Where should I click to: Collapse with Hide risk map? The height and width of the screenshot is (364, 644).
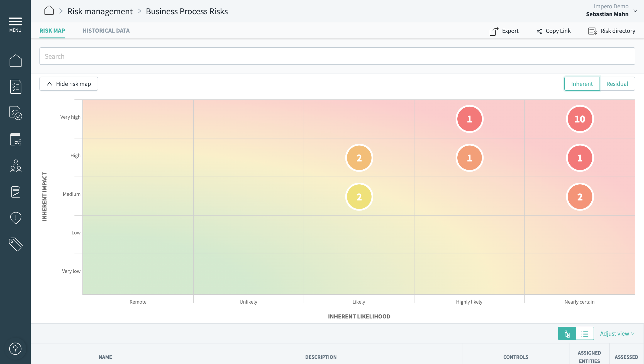[x=69, y=84]
